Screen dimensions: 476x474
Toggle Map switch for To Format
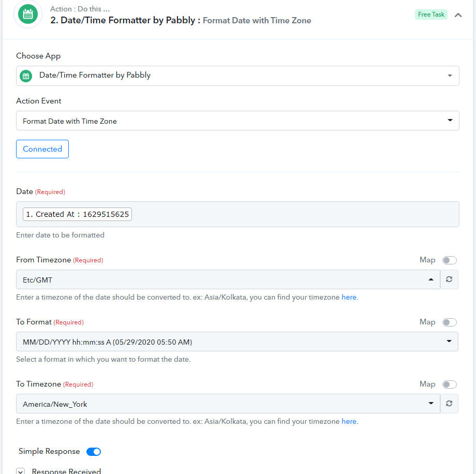(x=449, y=322)
